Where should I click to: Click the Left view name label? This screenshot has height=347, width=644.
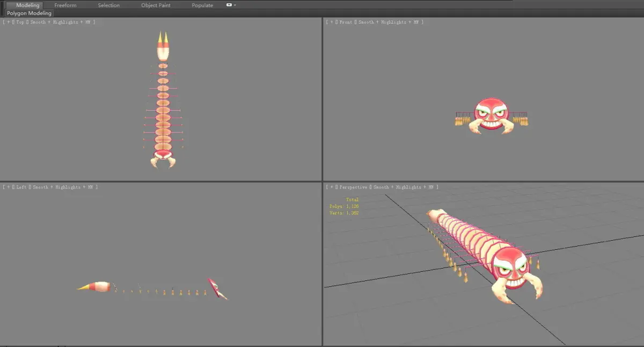pos(21,187)
